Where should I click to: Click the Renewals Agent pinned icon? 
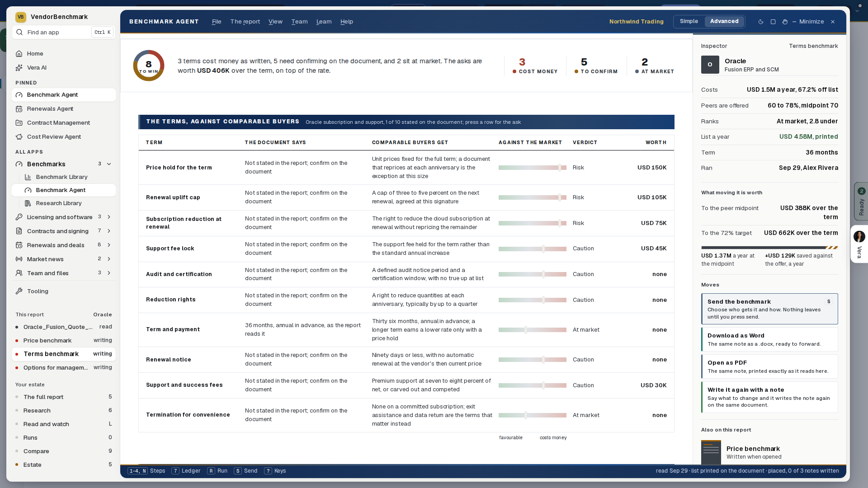click(x=19, y=109)
